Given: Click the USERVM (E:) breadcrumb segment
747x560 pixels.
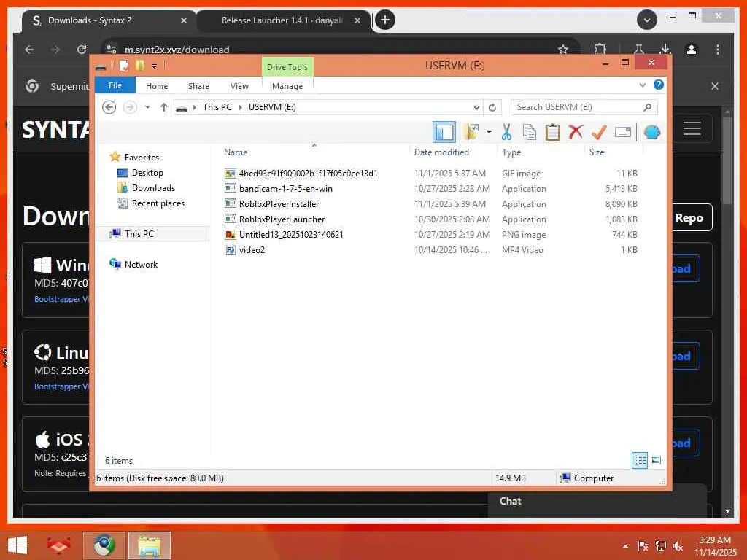Looking at the screenshot, I should pyautogui.click(x=272, y=107).
